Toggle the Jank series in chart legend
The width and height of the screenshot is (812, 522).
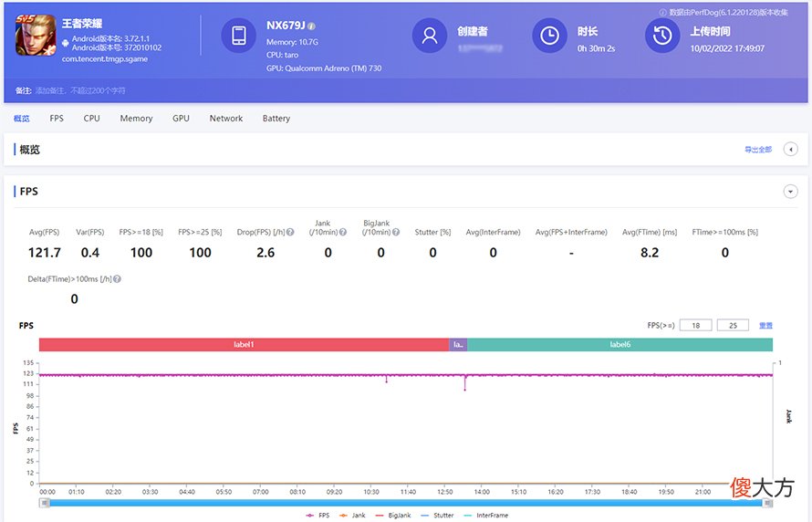353,516
